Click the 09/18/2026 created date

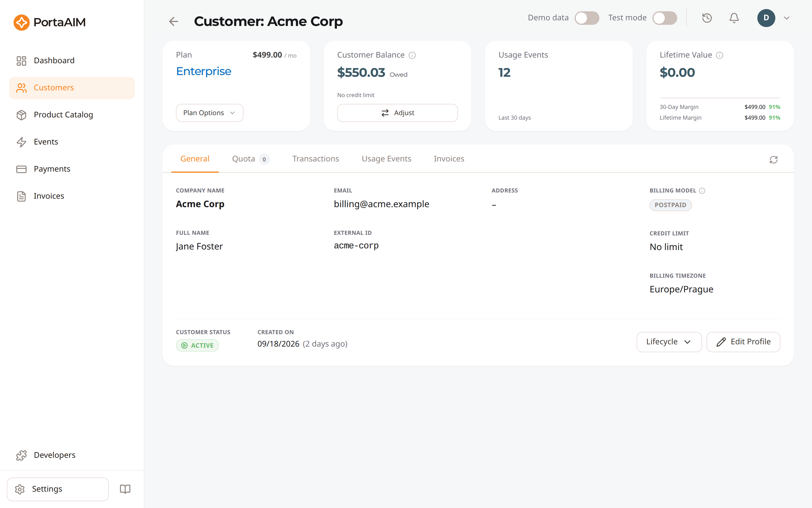(x=278, y=344)
